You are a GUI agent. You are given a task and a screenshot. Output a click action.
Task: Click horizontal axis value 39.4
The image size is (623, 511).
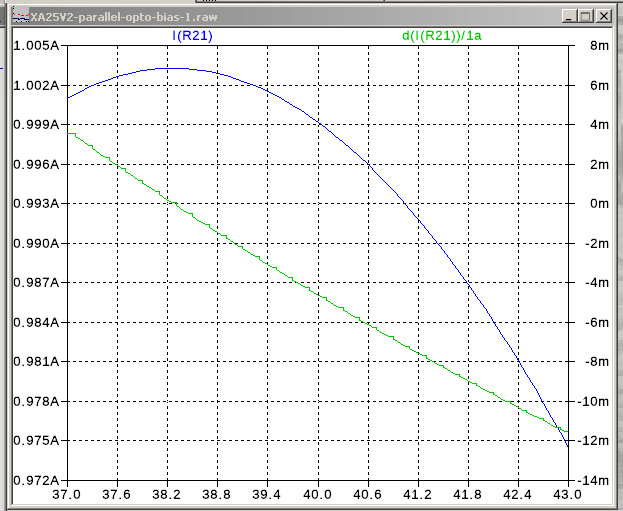pyautogui.click(x=267, y=495)
